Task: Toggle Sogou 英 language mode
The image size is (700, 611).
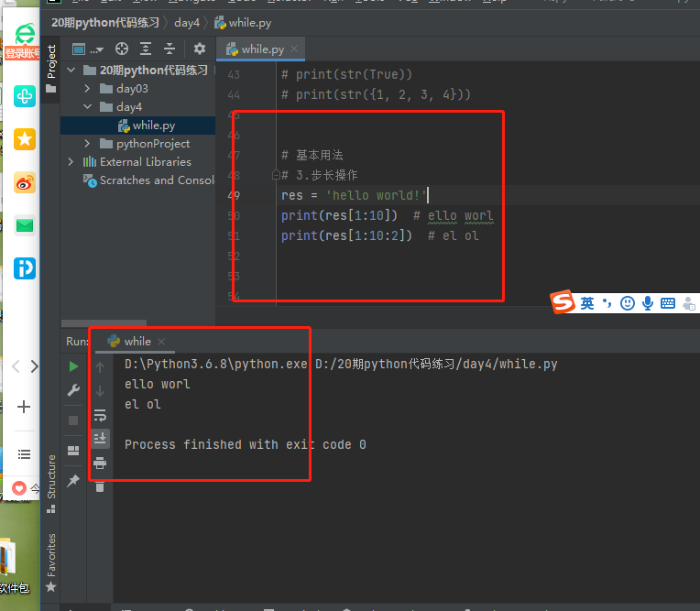Action: click(587, 303)
